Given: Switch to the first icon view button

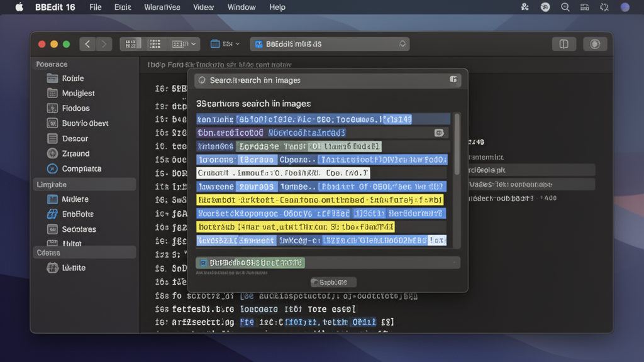Looking at the screenshot, I should pos(131,44).
